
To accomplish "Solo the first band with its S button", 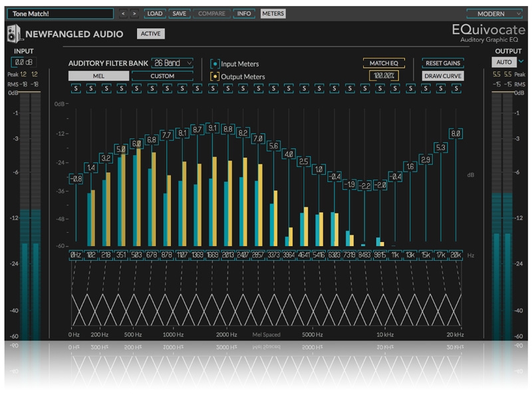I will [x=75, y=88].
